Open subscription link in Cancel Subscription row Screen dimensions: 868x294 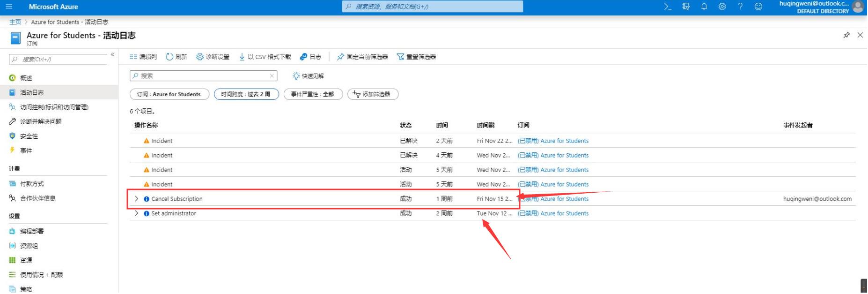553,199
